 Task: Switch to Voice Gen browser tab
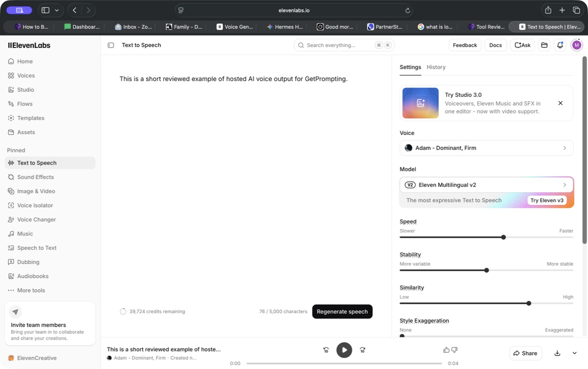pos(235,27)
